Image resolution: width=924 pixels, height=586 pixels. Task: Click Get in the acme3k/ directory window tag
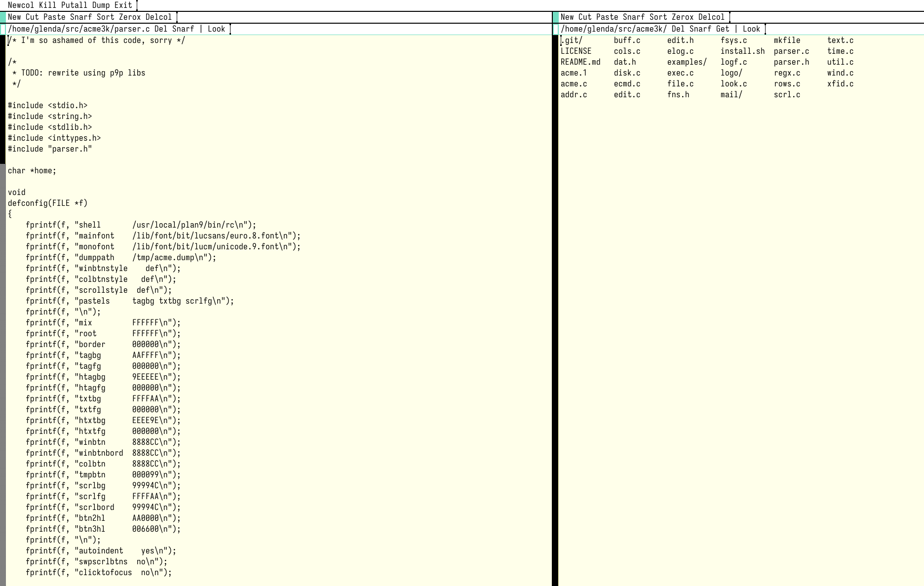pyautogui.click(x=723, y=29)
